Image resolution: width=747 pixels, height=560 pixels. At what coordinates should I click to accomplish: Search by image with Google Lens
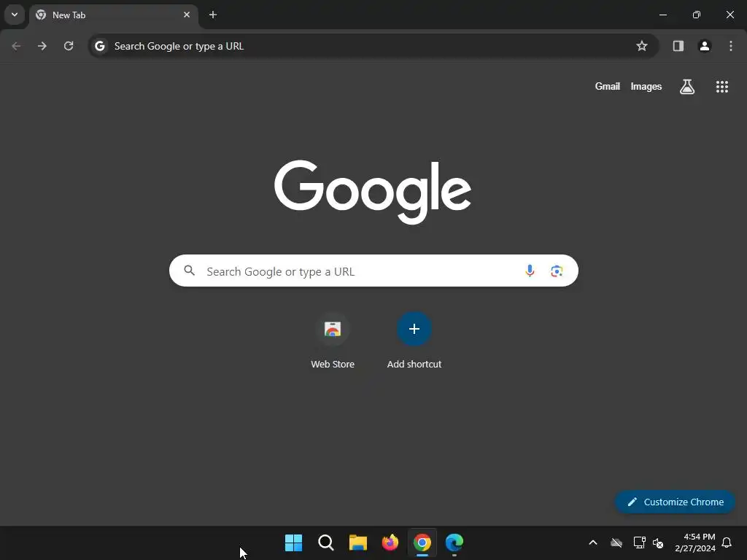click(557, 271)
